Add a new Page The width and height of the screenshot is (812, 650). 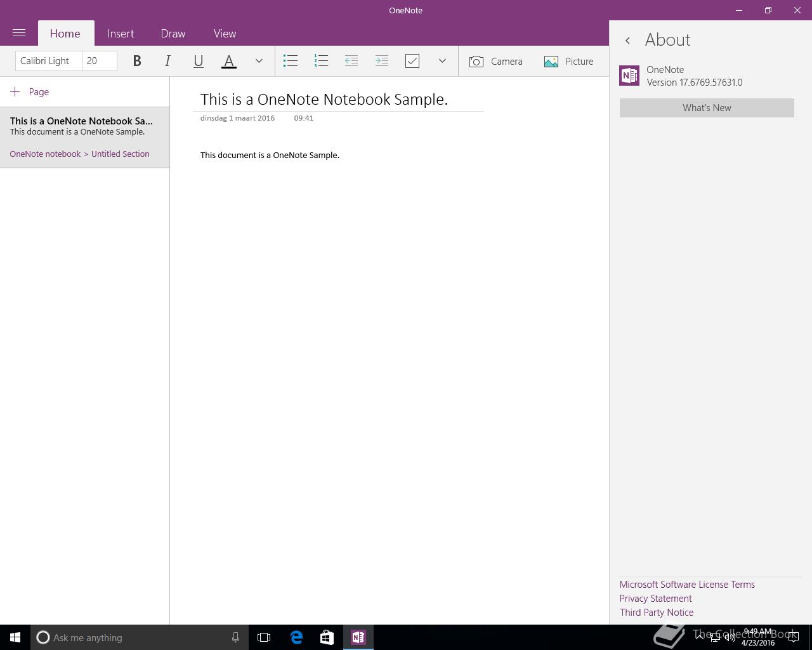(30, 92)
